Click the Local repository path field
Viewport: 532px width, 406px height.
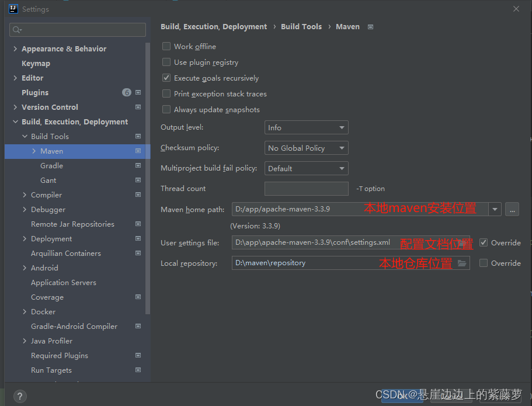point(351,263)
